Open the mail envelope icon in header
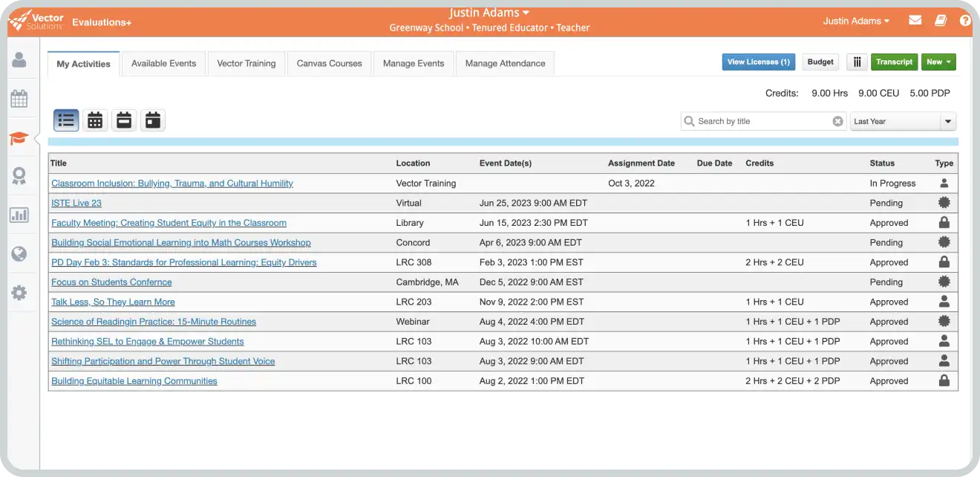980x477 pixels. [915, 21]
